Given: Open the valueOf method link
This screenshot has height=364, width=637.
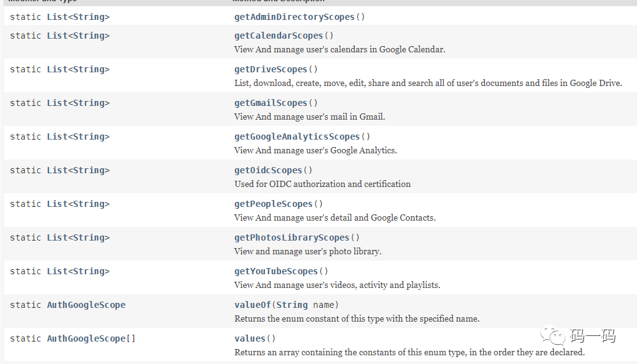Looking at the screenshot, I should pos(252,305).
